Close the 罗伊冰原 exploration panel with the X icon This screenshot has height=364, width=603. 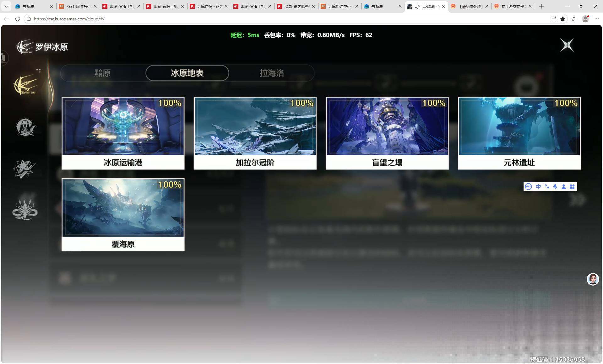(x=567, y=45)
